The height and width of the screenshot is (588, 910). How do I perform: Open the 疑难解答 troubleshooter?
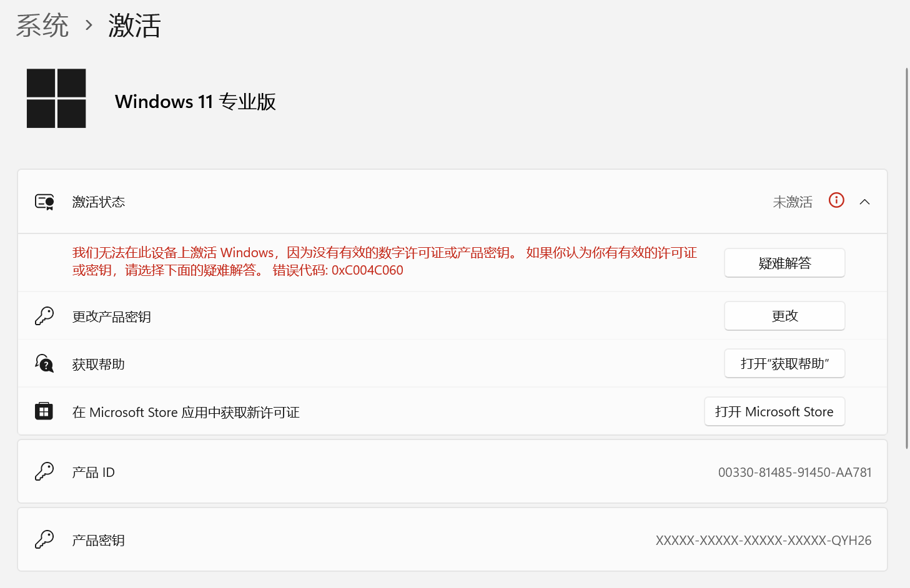point(784,263)
